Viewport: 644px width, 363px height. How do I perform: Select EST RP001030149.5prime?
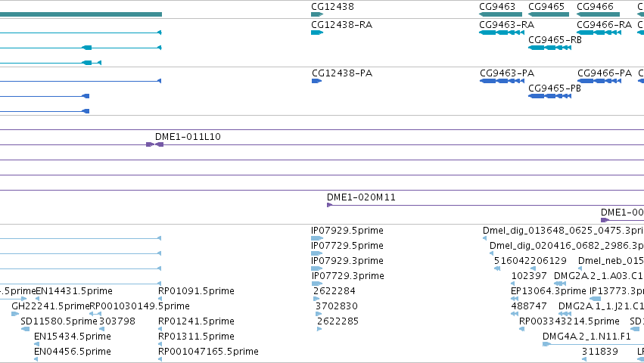point(95,314)
